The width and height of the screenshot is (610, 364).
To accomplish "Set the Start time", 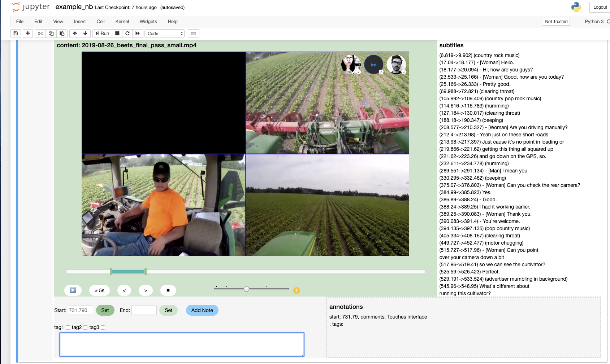I will pos(105,310).
